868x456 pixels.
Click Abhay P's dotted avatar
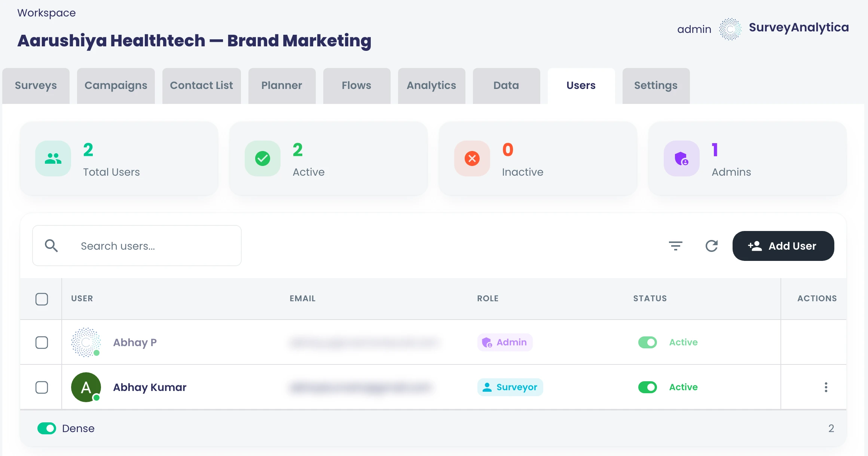pyautogui.click(x=86, y=342)
